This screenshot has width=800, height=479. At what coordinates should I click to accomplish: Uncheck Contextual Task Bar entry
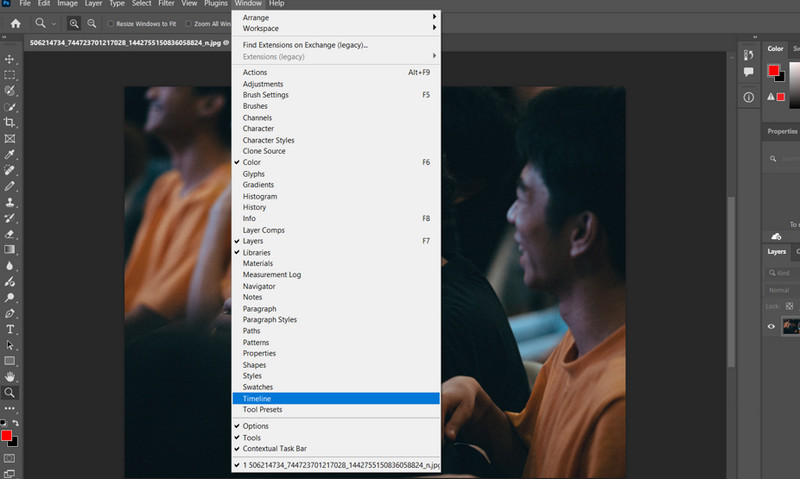pos(336,449)
